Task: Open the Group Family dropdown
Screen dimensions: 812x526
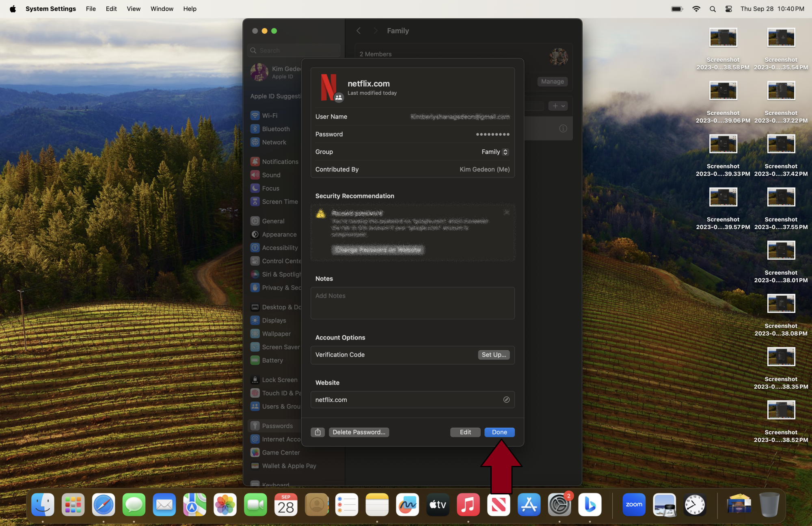Action: point(495,152)
